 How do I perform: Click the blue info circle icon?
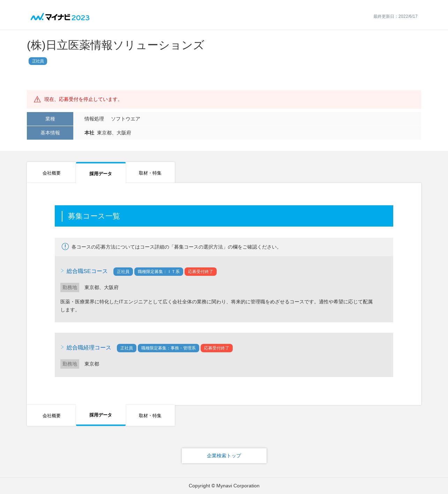(x=65, y=246)
